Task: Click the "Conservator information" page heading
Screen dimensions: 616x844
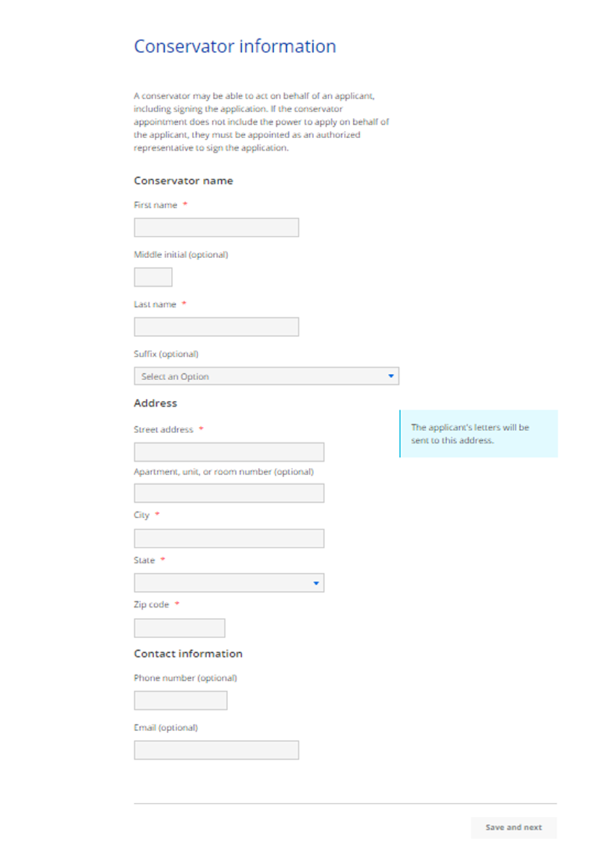Action: pyautogui.click(x=235, y=47)
